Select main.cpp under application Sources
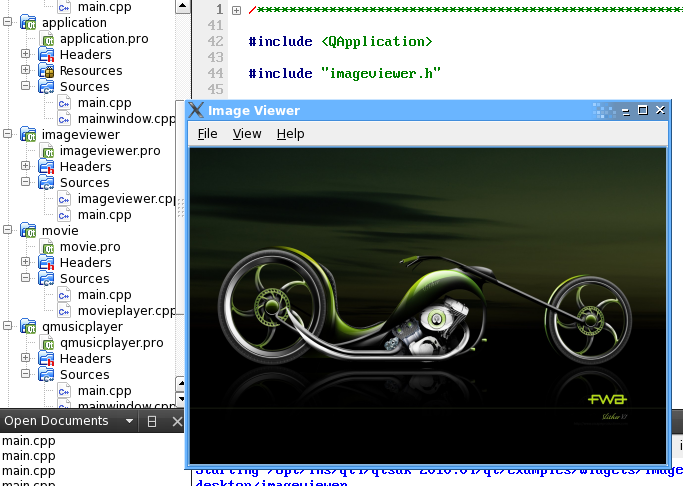 105,103
